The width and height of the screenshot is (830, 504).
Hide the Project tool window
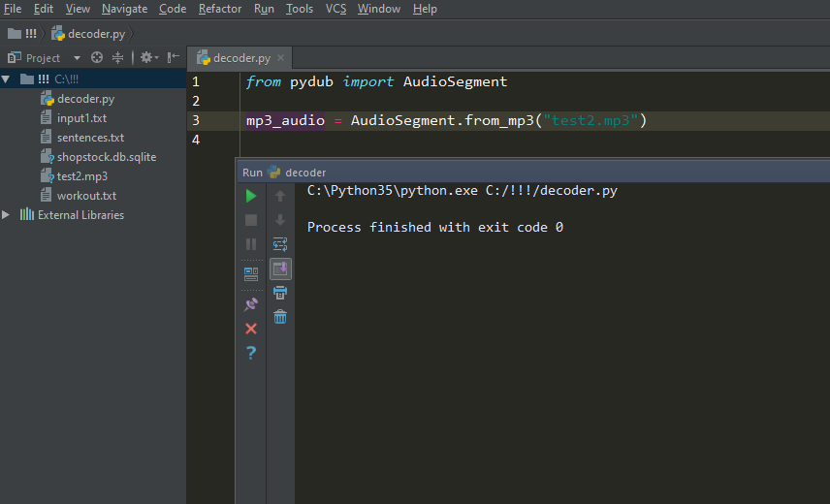[x=174, y=58]
